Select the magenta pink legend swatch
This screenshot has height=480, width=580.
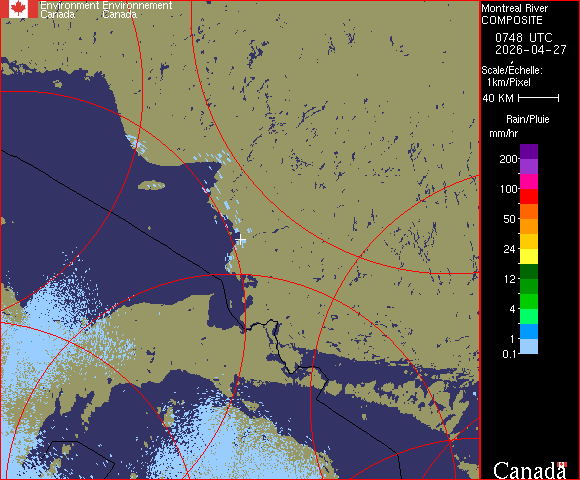pyautogui.click(x=529, y=182)
